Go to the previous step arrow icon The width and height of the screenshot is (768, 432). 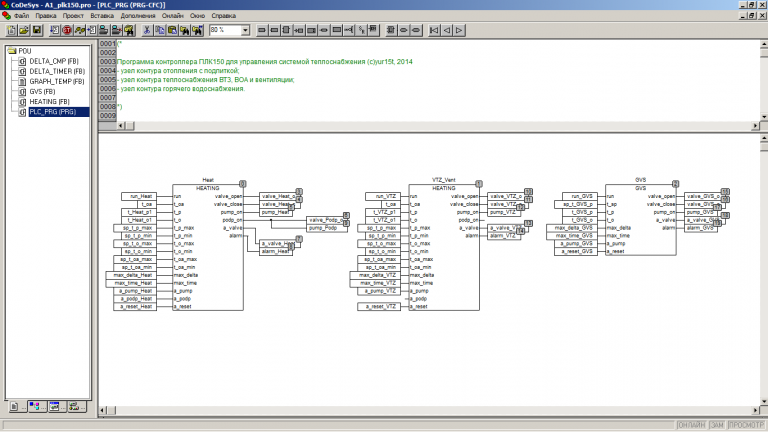[x=446, y=31]
